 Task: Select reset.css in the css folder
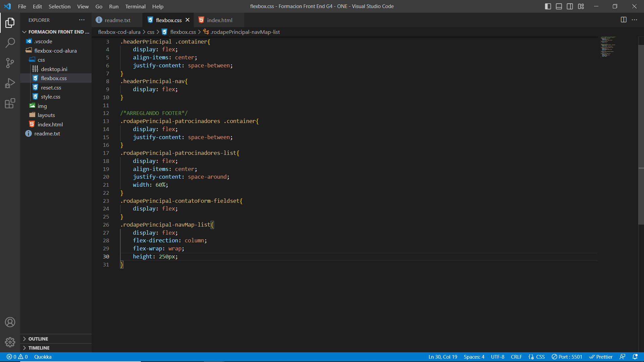click(51, 87)
